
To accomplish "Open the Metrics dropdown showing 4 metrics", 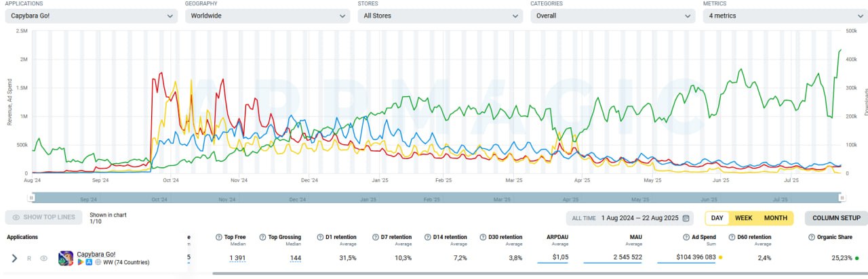I will 782,16.
